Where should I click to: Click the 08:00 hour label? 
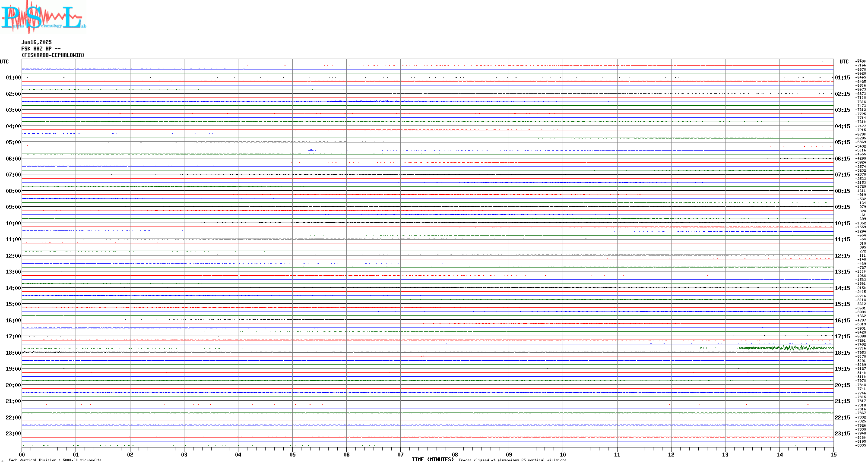click(13, 191)
